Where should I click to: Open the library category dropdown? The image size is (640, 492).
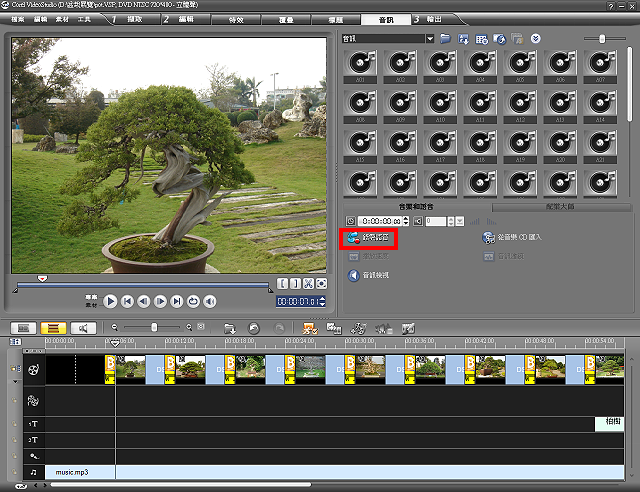pyautogui.click(x=429, y=39)
